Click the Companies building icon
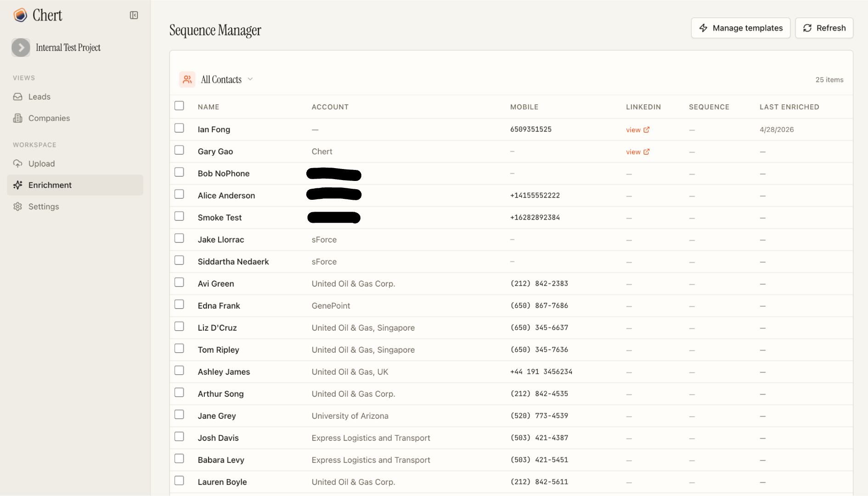Viewport: 868px width, 496px height. (18, 118)
